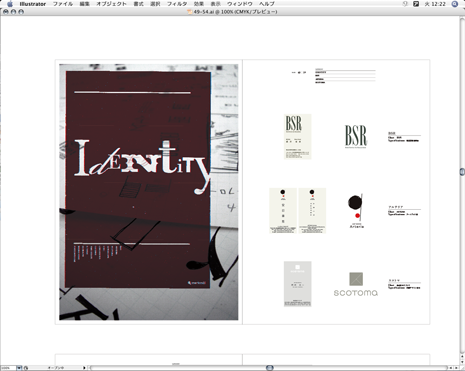Open the ファイル menu
Viewport: 465px width, 371px height.
point(63,4)
